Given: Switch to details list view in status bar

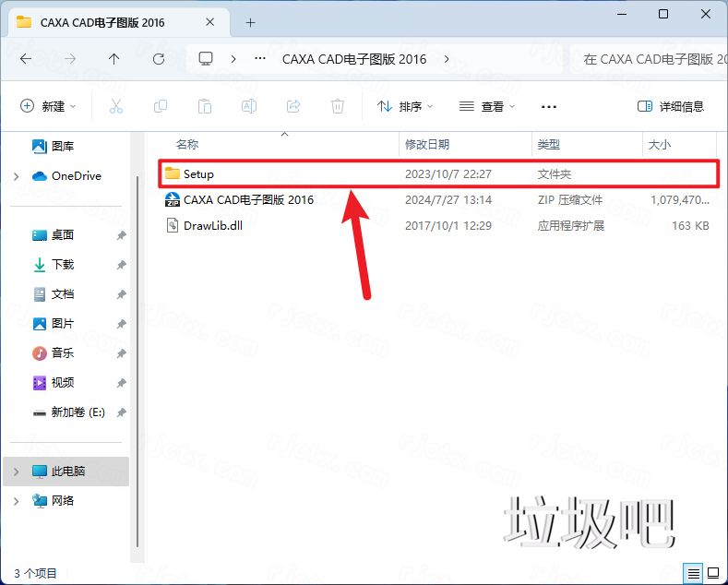Looking at the screenshot, I should click(694, 573).
